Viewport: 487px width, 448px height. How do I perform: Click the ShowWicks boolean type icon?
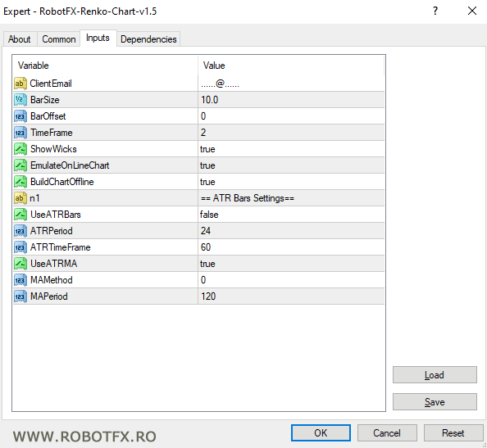click(20, 149)
